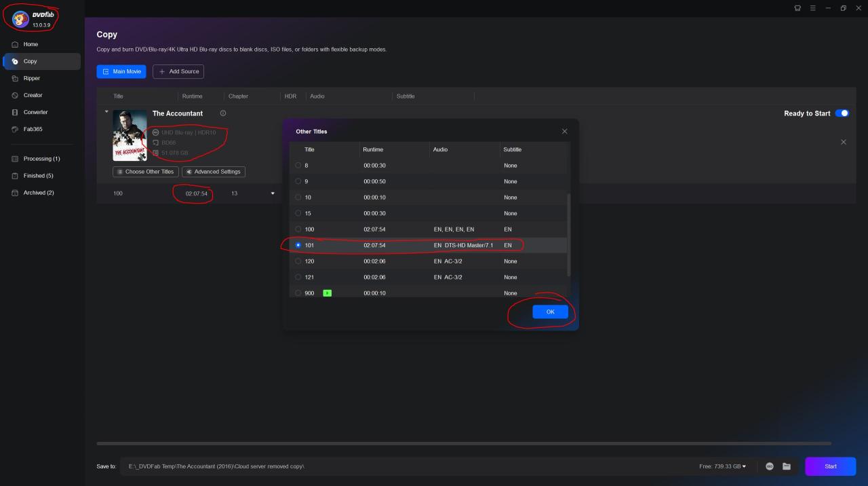The height and width of the screenshot is (486, 868).
Task: Click the HDR column header in main list
Action: coord(290,96)
